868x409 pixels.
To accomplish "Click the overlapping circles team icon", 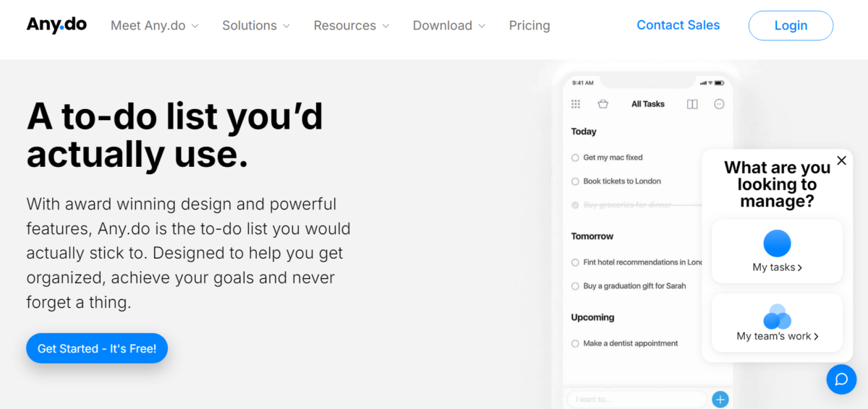I will (x=778, y=317).
